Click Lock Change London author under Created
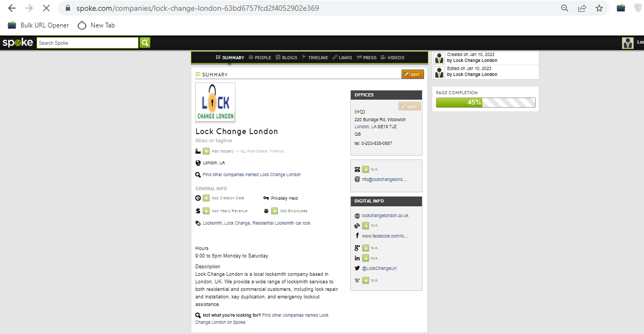Viewport: 644px width, 334px height. 475,61
